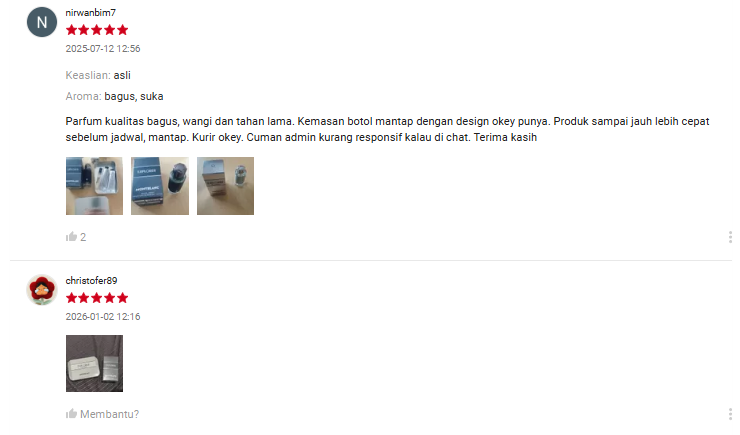Click the like count 2
Viewport: 740px width, 435px height.
[83, 237]
